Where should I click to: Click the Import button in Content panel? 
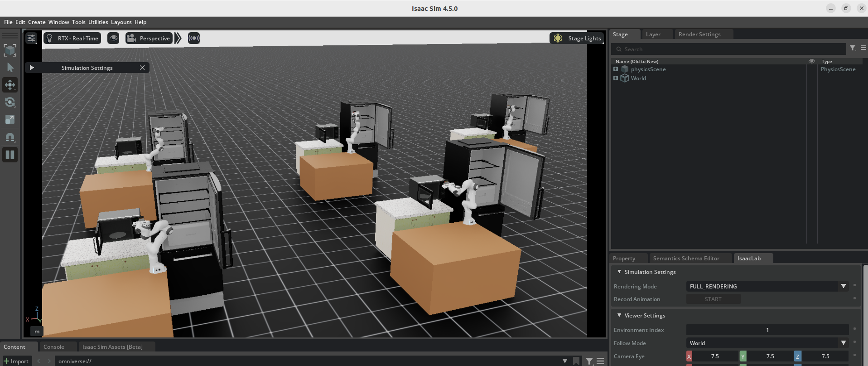pos(16,361)
